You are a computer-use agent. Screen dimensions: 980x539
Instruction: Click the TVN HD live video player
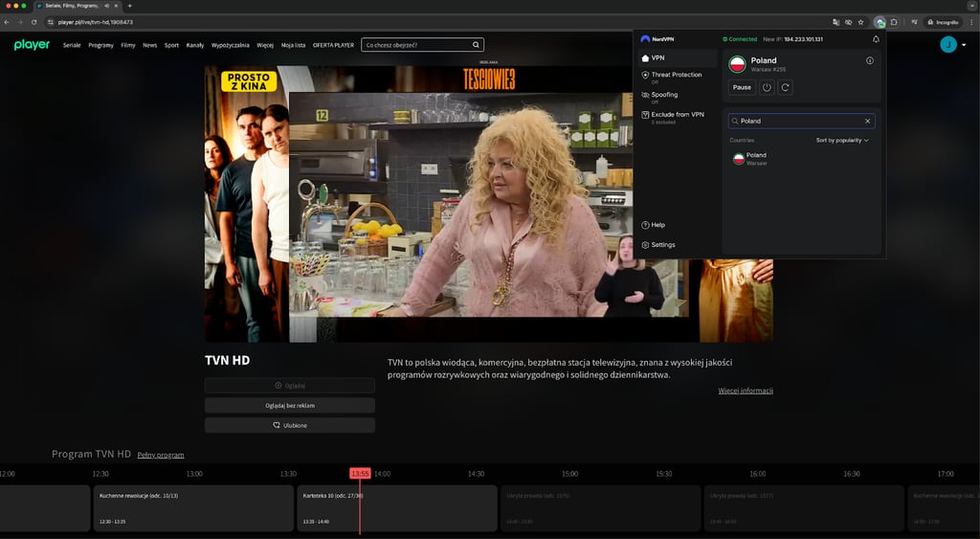(x=489, y=205)
